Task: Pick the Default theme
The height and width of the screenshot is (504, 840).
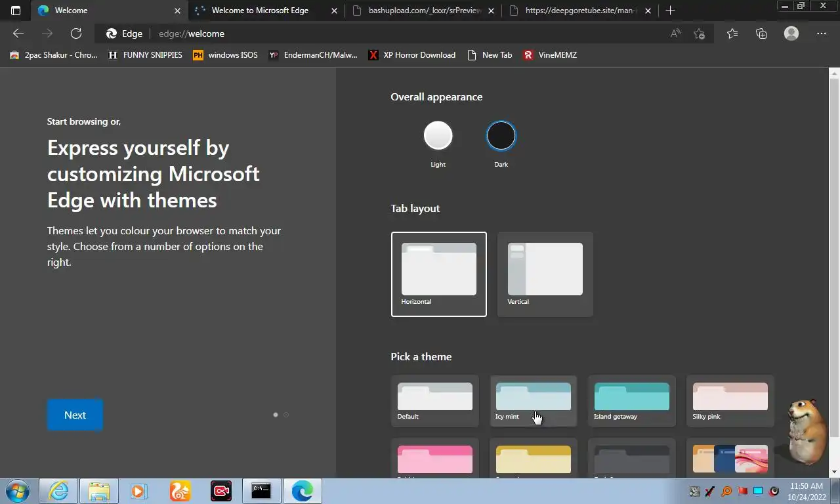Action: tap(435, 401)
